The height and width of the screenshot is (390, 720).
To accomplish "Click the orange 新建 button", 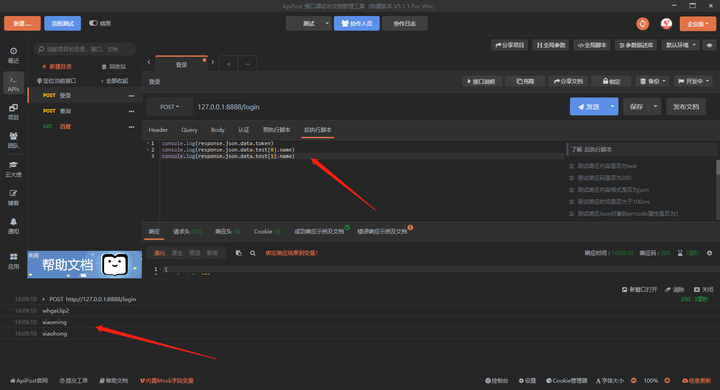I will coord(22,23).
